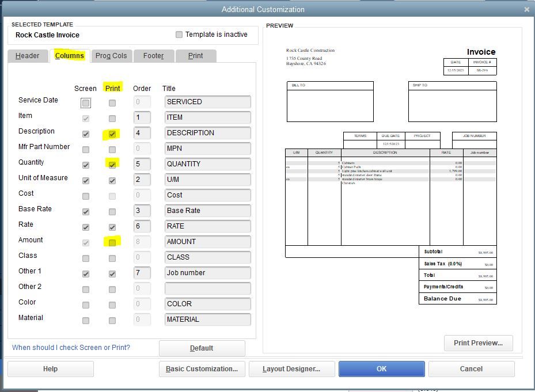This screenshot has width=535, height=392.
Task: Edit the MPN title field
Action: click(207, 149)
